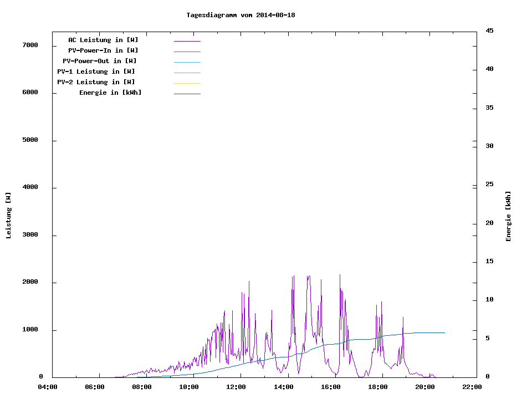Click the Energie [kWh] right axis title
This screenshot has height=399, width=532.
pyautogui.click(x=509, y=216)
